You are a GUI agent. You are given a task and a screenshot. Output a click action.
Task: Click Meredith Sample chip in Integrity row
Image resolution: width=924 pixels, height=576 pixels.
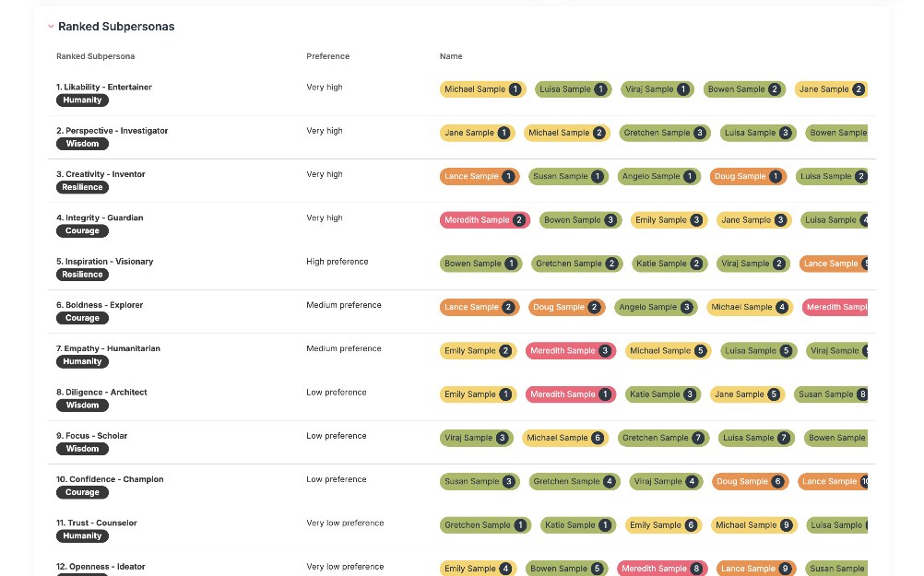pos(485,220)
